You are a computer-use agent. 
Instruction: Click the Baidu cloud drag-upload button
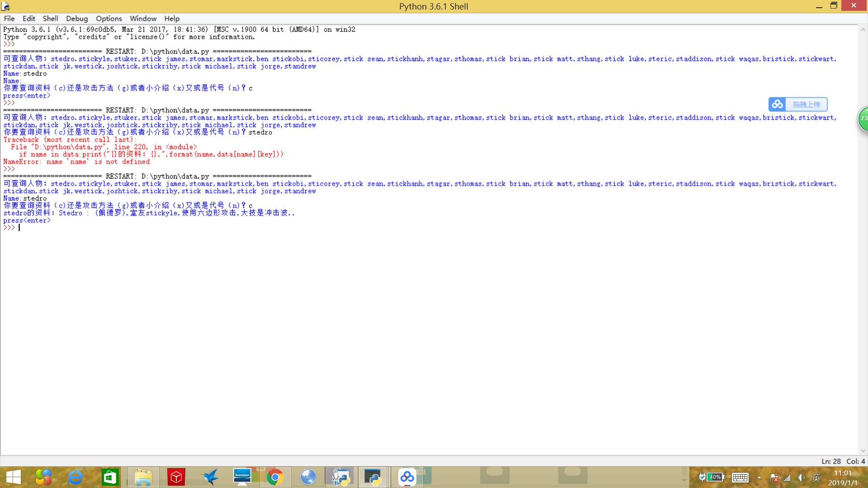click(798, 104)
